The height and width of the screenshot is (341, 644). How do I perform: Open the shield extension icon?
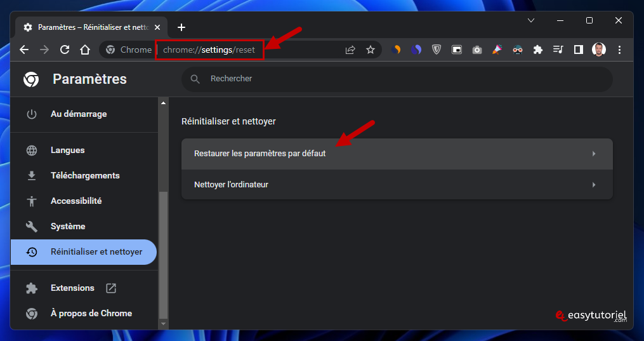437,50
